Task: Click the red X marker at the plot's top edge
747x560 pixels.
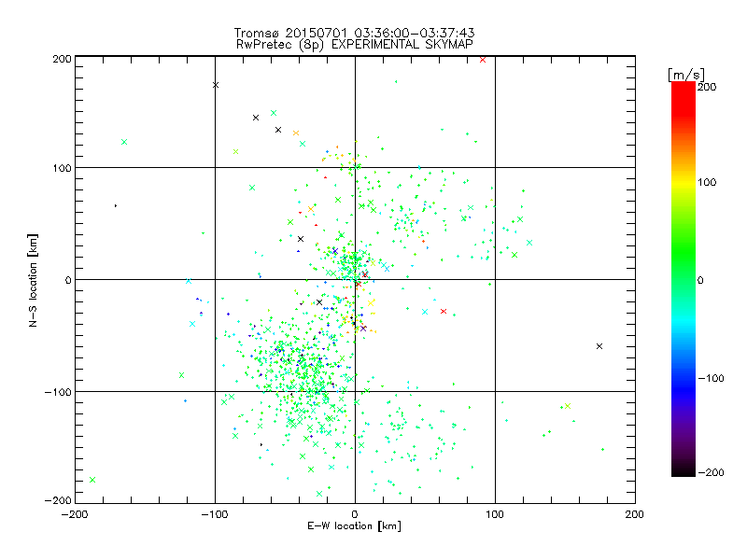Action: [x=483, y=60]
